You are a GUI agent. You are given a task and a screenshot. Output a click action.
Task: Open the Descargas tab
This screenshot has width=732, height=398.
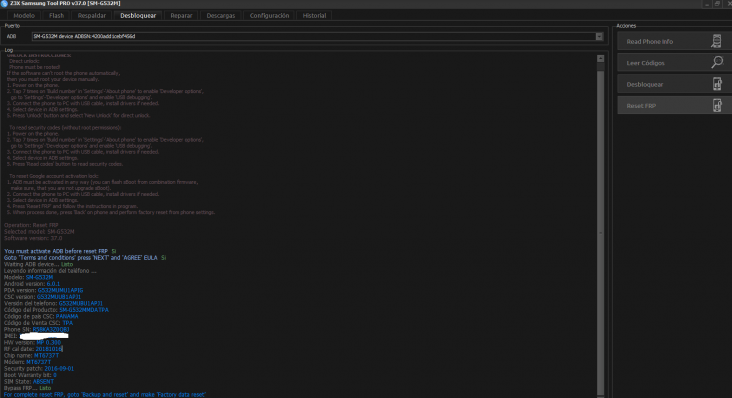point(221,15)
